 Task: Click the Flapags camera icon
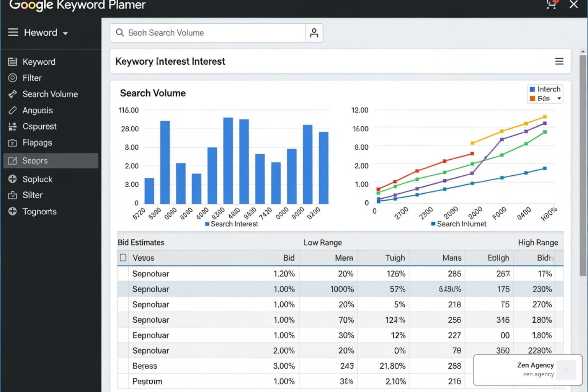pyautogui.click(x=13, y=143)
